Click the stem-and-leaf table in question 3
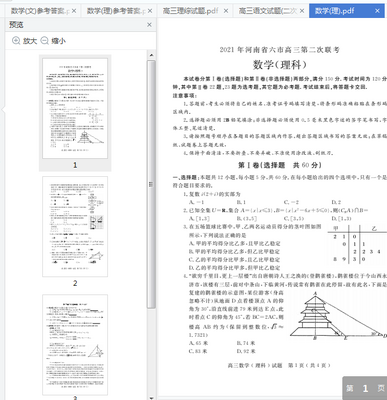The width and height of the screenshot is (387, 400). 357,243
